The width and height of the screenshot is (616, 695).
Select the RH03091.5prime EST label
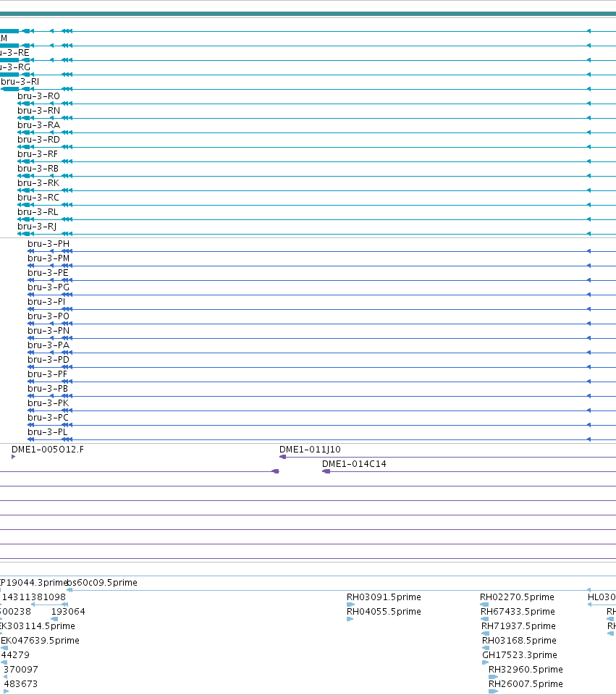384,597
